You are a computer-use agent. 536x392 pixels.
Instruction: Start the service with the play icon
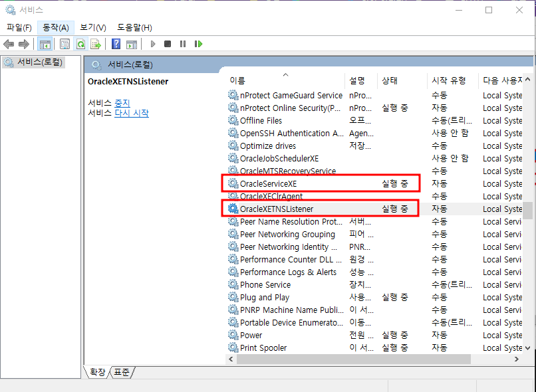(153, 44)
